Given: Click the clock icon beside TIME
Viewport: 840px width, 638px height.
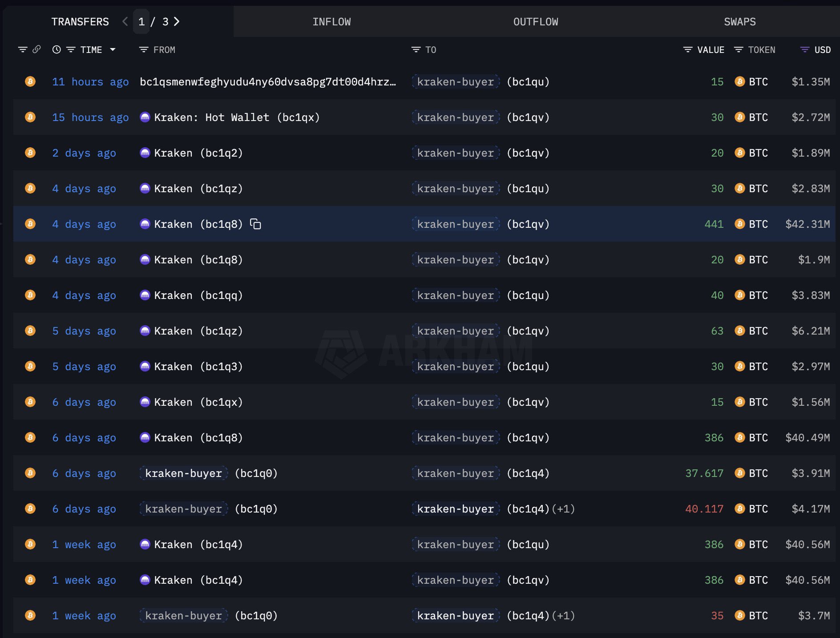Looking at the screenshot, I should click(x=57, y=50).
